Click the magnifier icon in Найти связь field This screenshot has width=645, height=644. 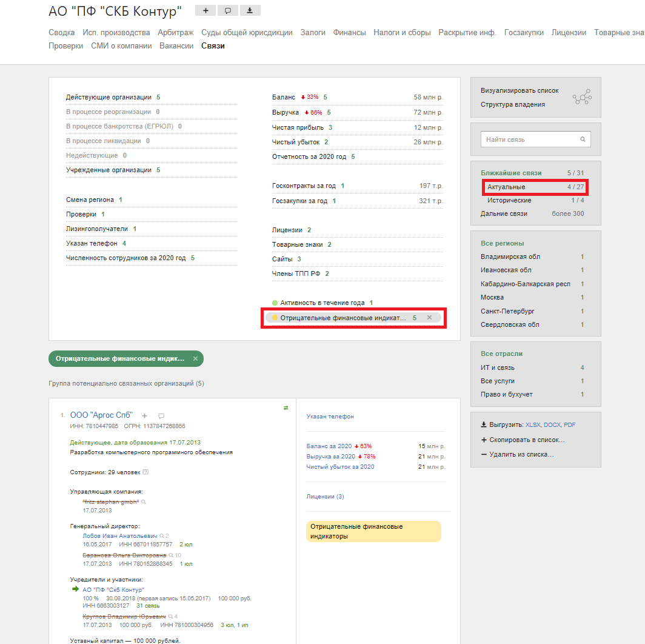(x=583, y=139)
